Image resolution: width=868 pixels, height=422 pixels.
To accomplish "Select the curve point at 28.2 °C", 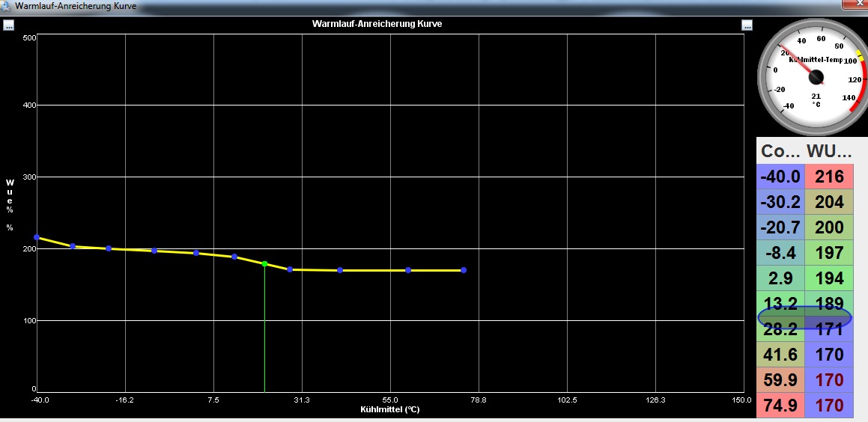I will pyautogui.click(x=290, y=269).
